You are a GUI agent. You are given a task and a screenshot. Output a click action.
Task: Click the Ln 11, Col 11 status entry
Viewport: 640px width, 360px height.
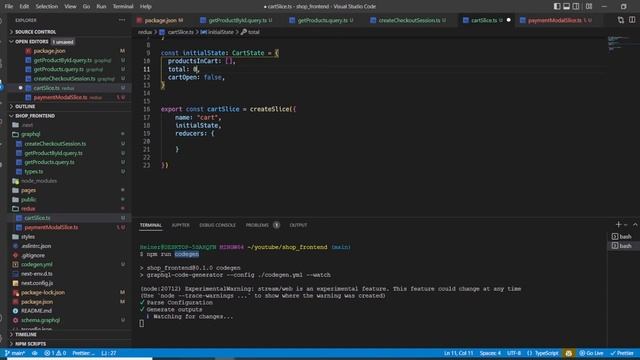(458, 353)
